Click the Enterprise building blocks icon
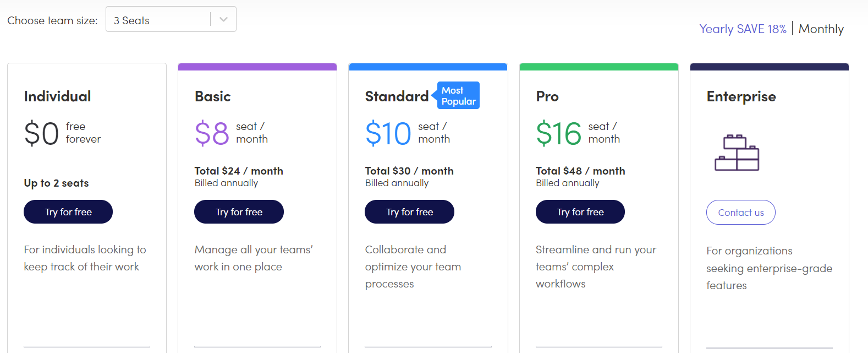868x353 pixels. point(737,153)
